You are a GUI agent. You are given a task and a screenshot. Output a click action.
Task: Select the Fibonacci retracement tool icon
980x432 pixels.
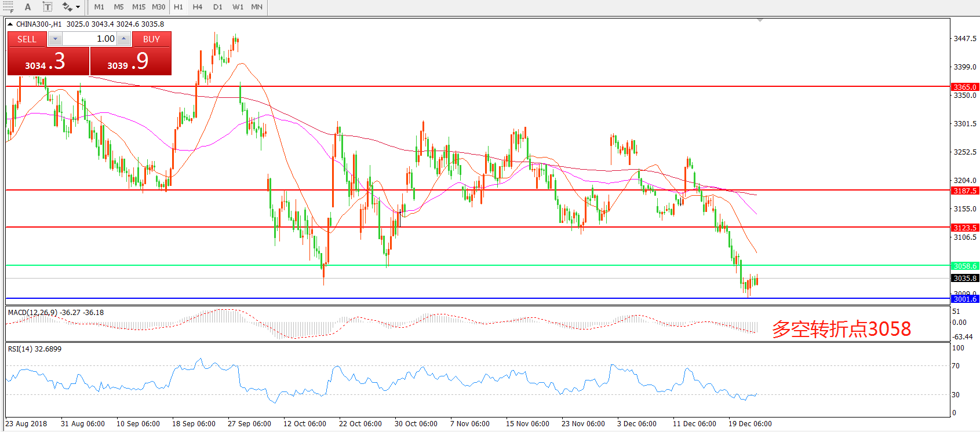(8, 7)
